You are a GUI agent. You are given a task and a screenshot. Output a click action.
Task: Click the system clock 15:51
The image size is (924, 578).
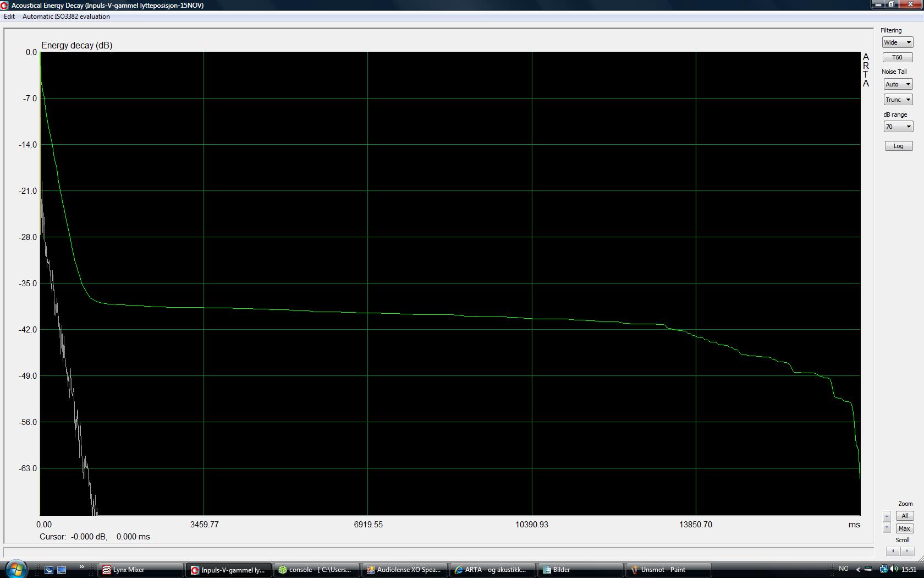pos(909,570)
